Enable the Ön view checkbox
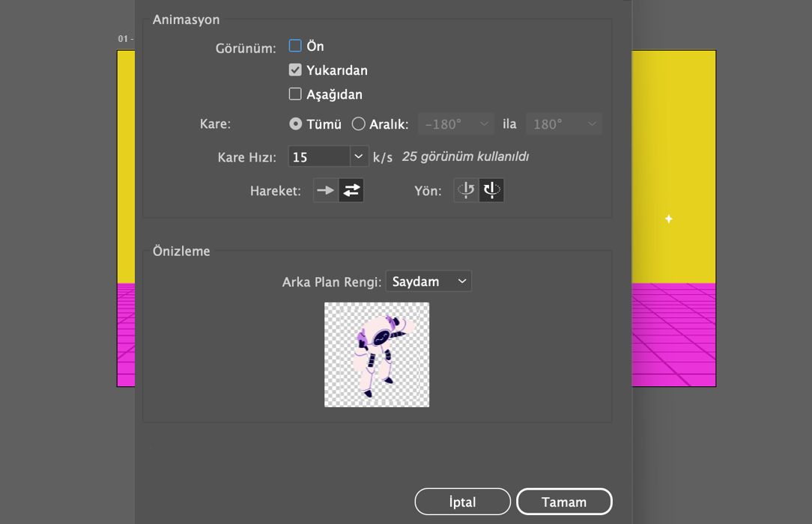The height and width of the screenshot is (524, 812). click(296, 46)
